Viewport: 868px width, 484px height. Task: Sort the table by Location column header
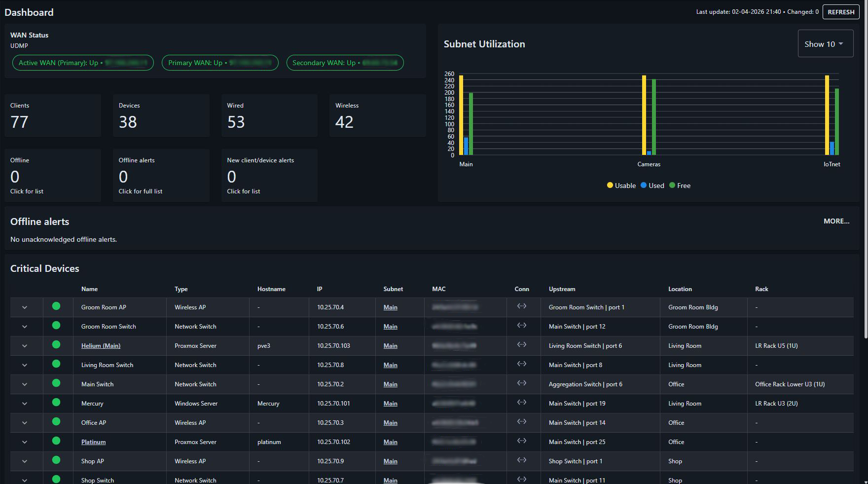(x=680, y=289)
